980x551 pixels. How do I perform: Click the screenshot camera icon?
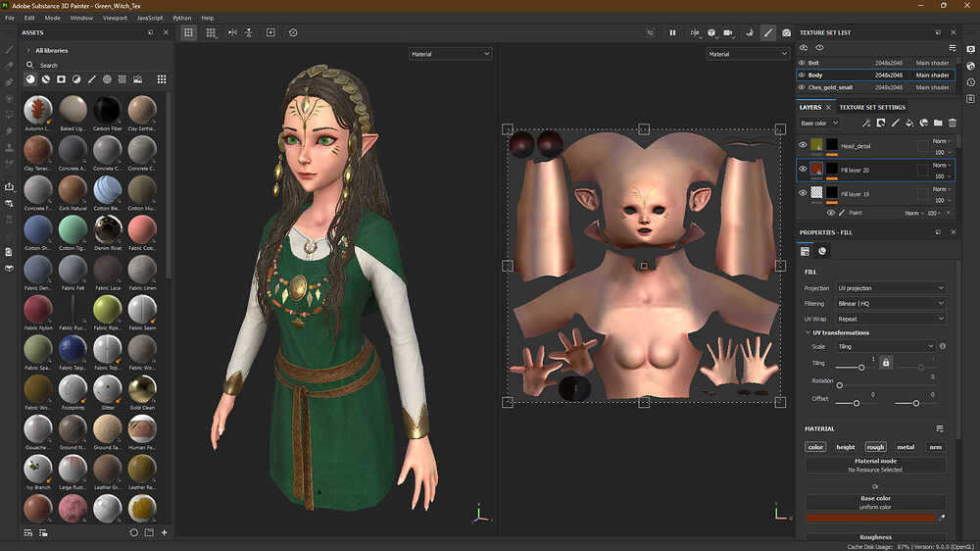tap(786, 32)
